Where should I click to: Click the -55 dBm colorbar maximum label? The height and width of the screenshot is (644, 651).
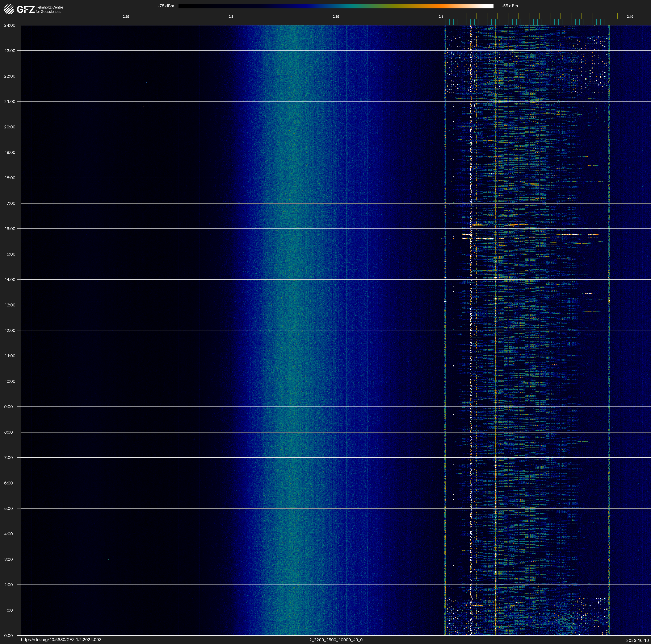tap(509, 6)
